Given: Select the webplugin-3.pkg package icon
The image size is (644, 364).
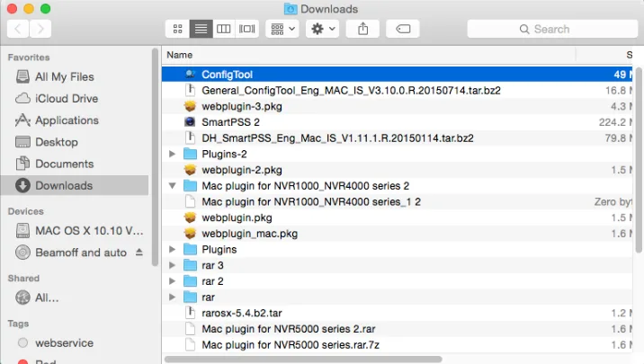Looking at the screenshot, I should (190, 106).
